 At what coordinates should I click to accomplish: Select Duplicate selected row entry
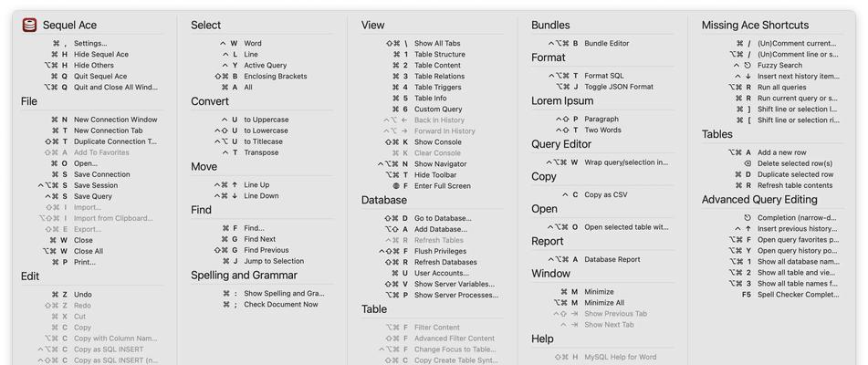796,175
